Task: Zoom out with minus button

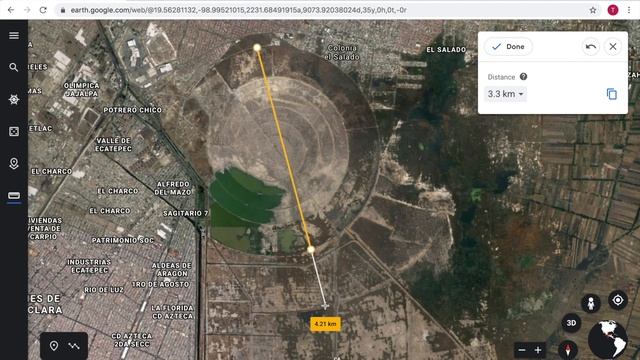Action: (522, 350)
